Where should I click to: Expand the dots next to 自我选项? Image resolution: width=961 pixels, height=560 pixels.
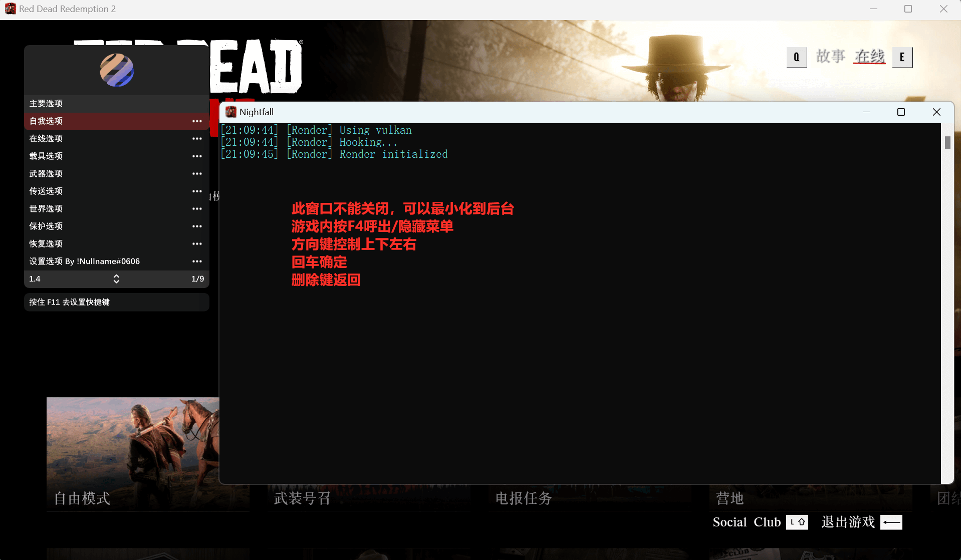coord(197,121)
